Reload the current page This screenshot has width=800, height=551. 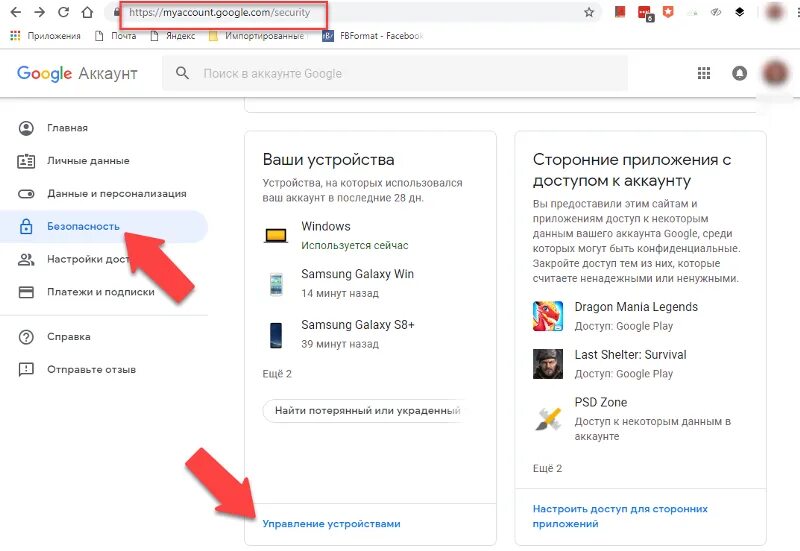click(63, 12)
